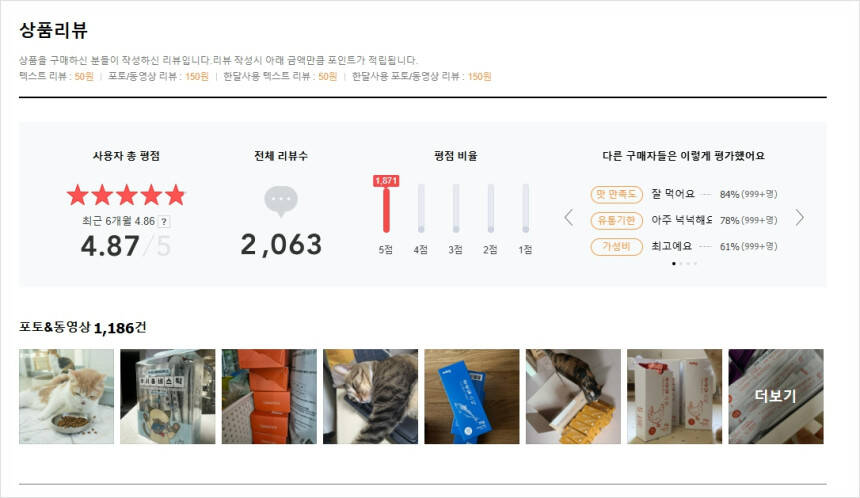Open the white chicken cartons photo
This screenshot has height=498, width=860.
(x=675, y=396)
